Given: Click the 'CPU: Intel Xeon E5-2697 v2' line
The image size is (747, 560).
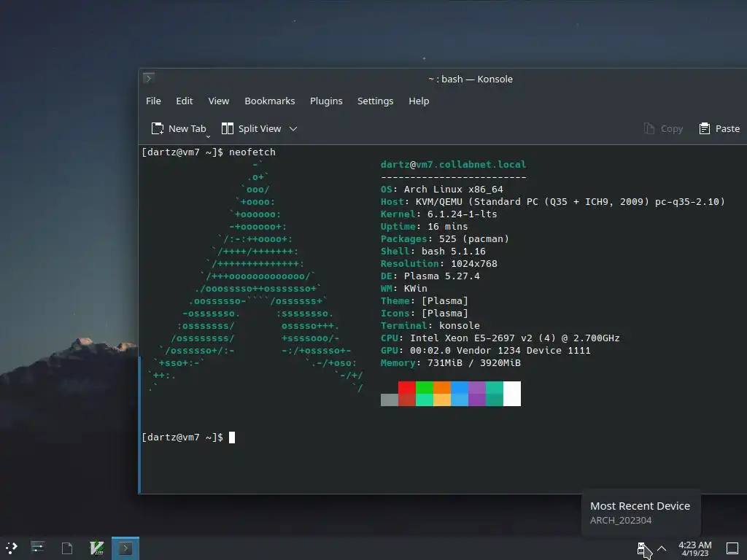Looking at the screenshot, I should point(500,338).
